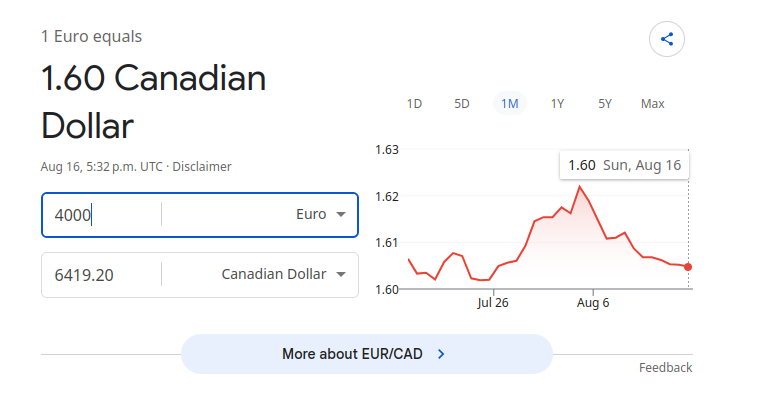
Task: Select the Max chart range
Action: point(652,104)
